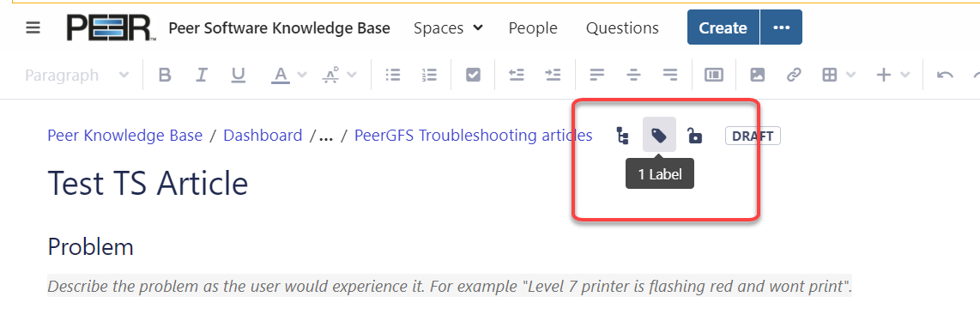Indent the current line
The width and height of the screenshot is (980, 309).
553,76
